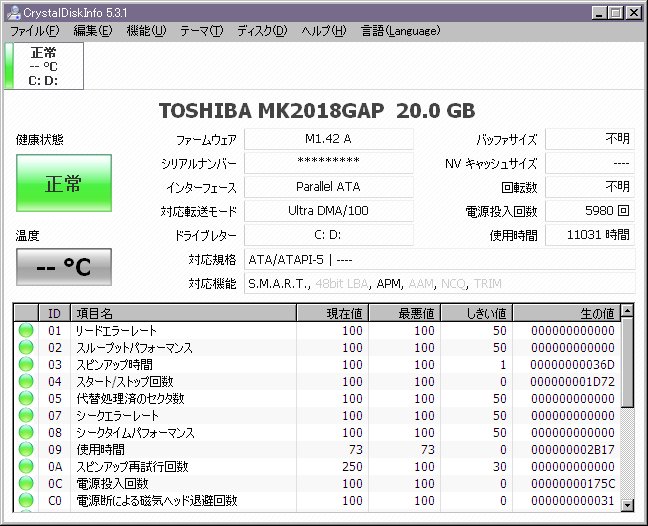Open the 言語(Language) menu

click(400, 31)
